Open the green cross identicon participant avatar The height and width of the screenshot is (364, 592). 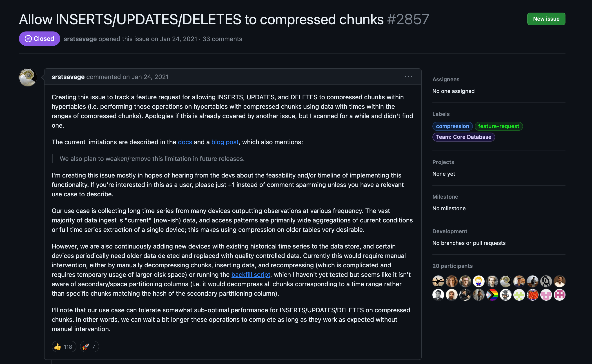tap(519, 295)
